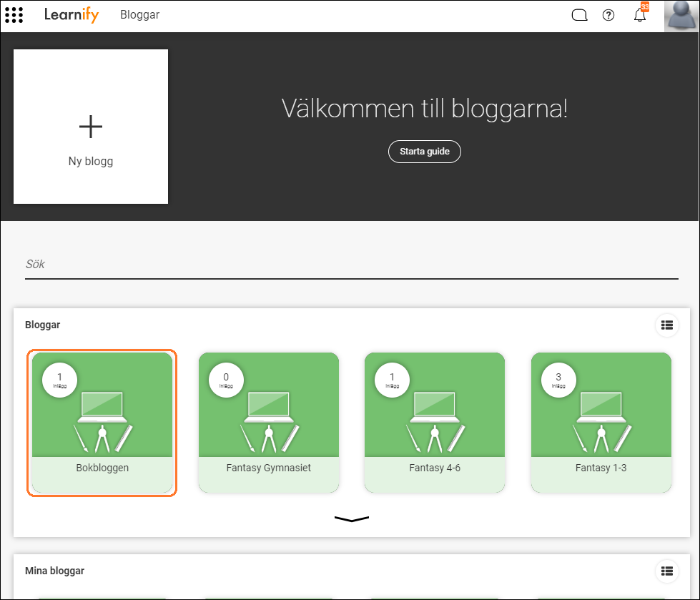Screen dimensions: 700x600
Task: Click the Välkommen till bloggarna! heading
Action: 425,109
